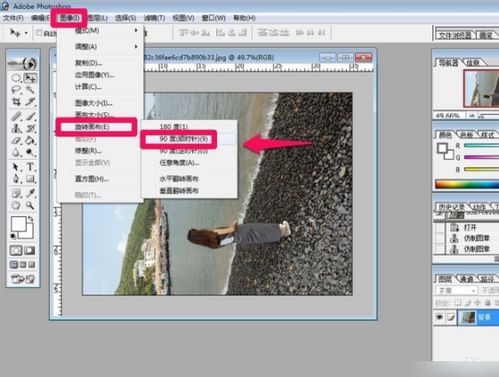Expand the 调整(A) submenu
Screen dimensions: 499x377
click(100, 46)
